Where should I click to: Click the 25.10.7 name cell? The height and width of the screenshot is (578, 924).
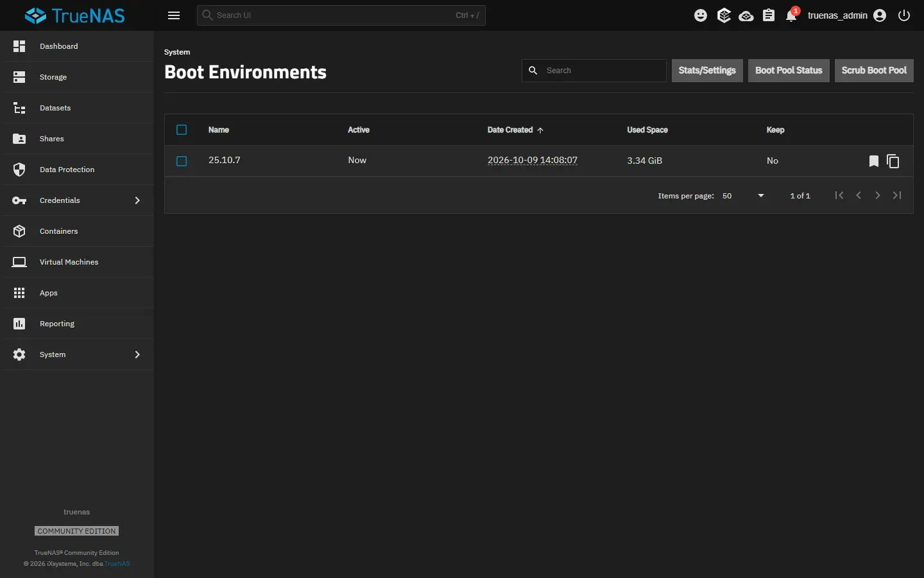225,161
